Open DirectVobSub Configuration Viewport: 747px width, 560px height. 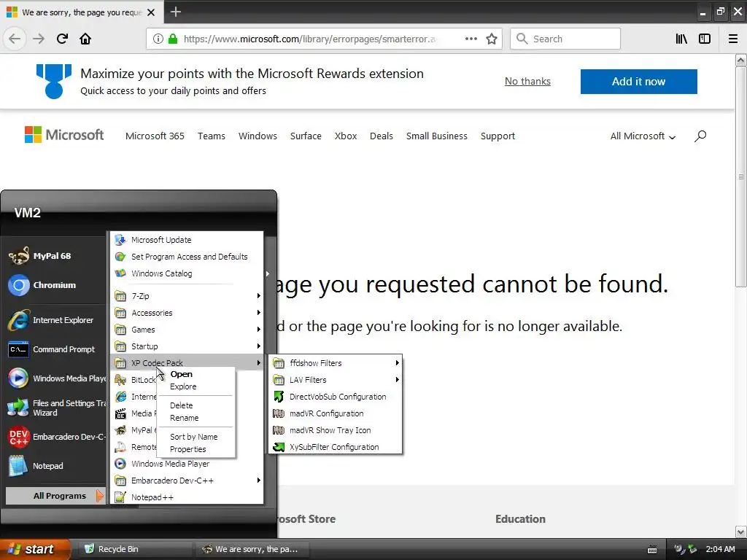pos(336,397)
